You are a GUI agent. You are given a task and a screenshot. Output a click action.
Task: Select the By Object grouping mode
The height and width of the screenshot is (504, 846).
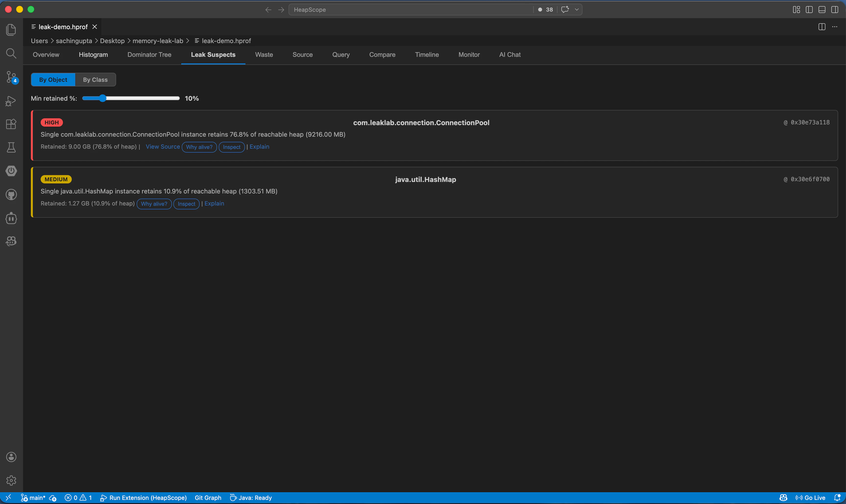coord(53,79)
